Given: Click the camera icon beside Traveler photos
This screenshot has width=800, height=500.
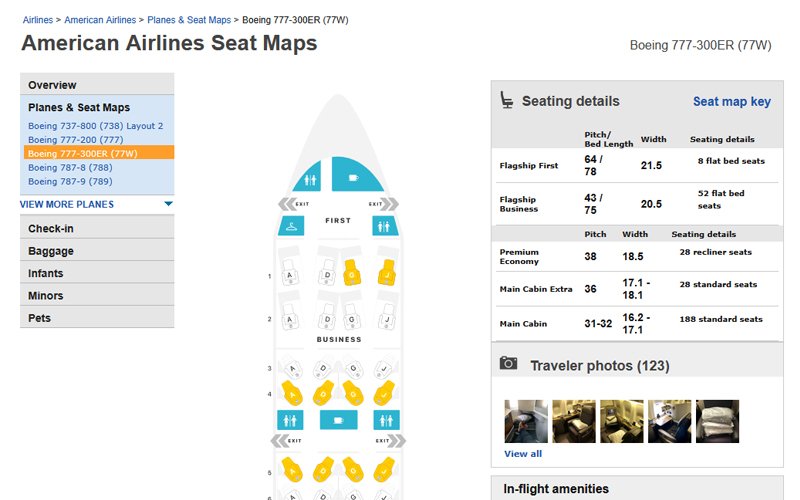Looking at the screenshot, I should (508, 364).
